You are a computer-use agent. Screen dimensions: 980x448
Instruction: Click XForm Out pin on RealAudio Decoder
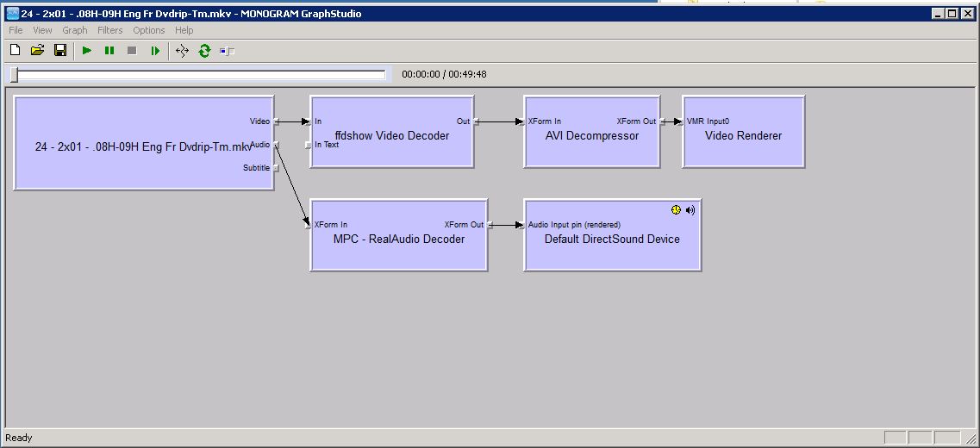coord(490,225)
